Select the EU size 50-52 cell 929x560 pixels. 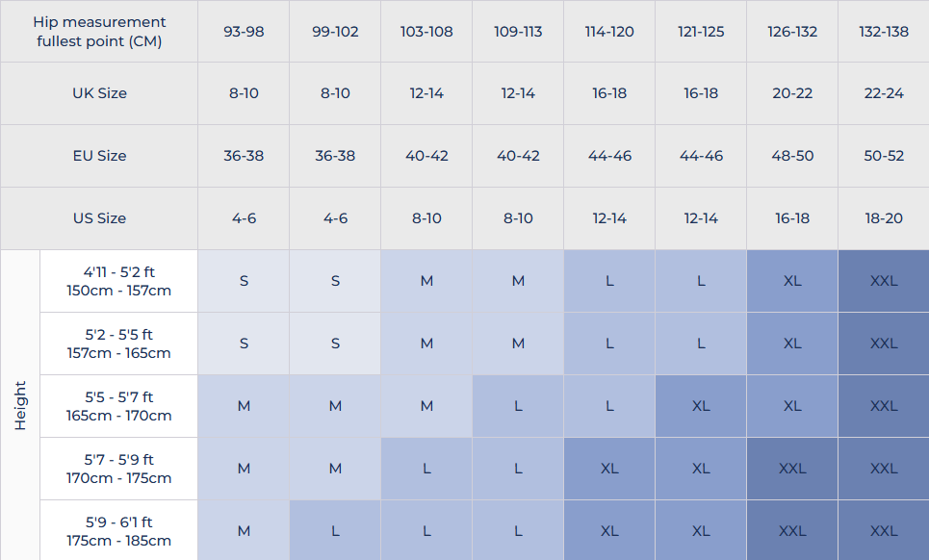pos(884,156)
